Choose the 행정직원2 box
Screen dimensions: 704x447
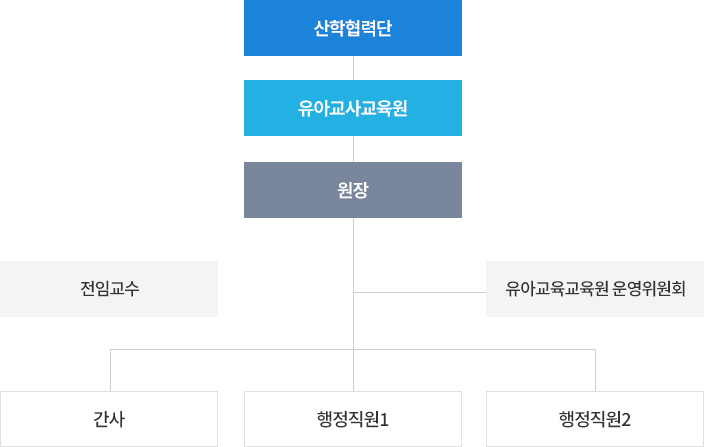[595, 419]
